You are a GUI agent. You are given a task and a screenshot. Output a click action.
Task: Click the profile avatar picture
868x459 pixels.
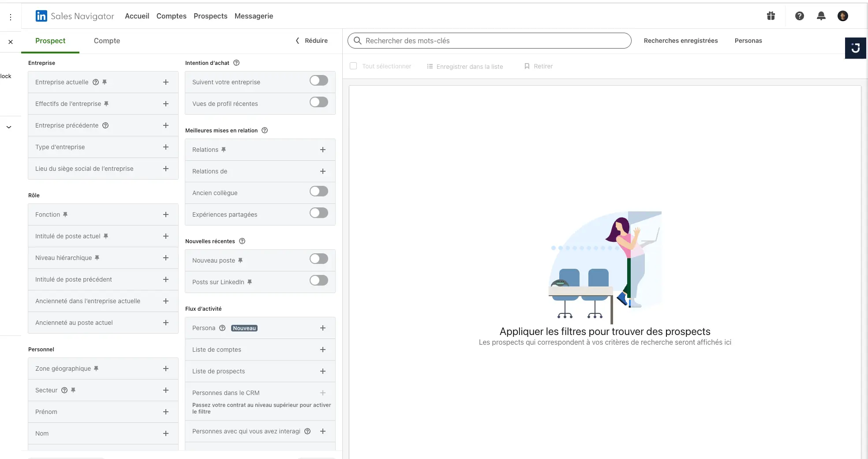842,16
